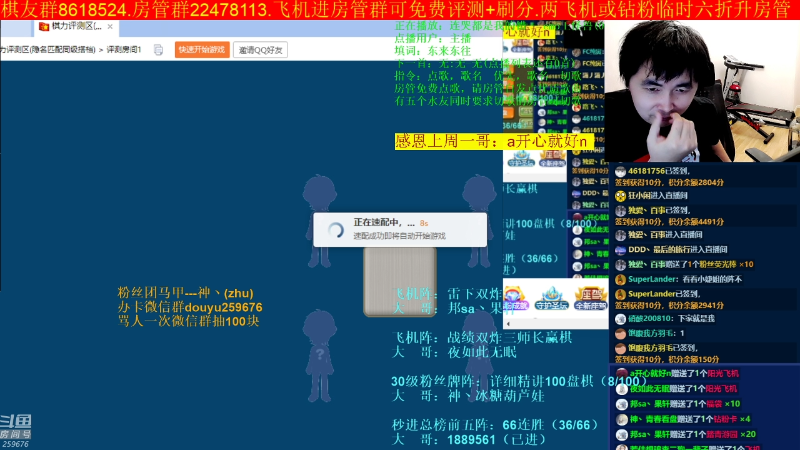Viewport: 800px width, 450px height.
Task: Click 点播用户: 主播 green text
Action: point(433,39)
